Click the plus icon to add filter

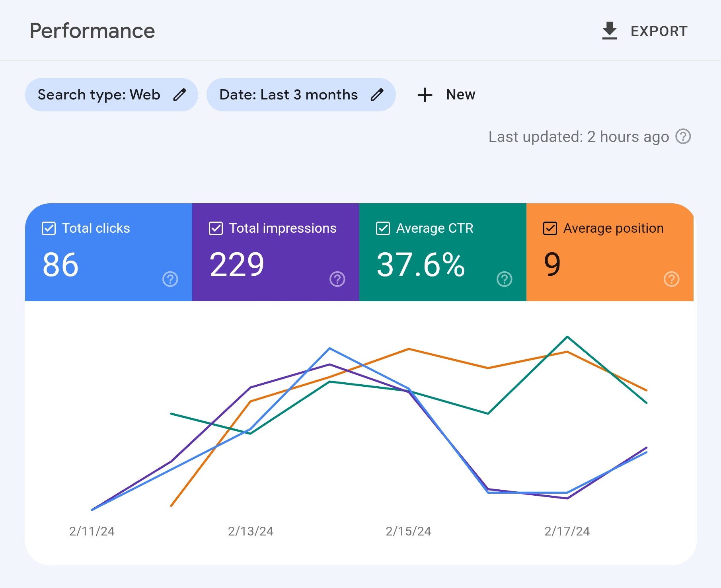[x=425, y=95]
